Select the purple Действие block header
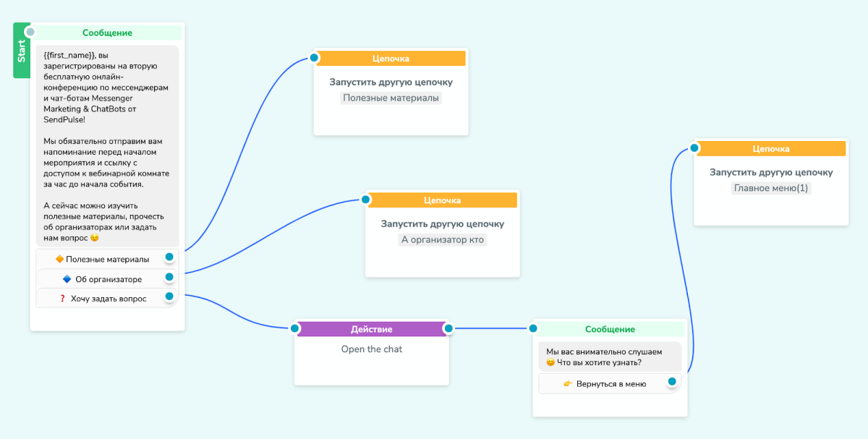This screenshot has height=439, width=868. tap(371, 329)
